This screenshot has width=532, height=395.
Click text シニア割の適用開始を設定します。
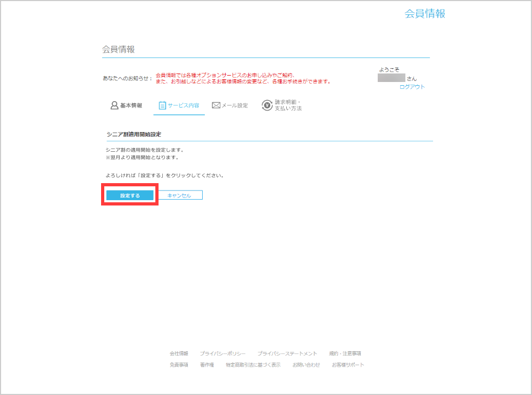tap(145, 150)
